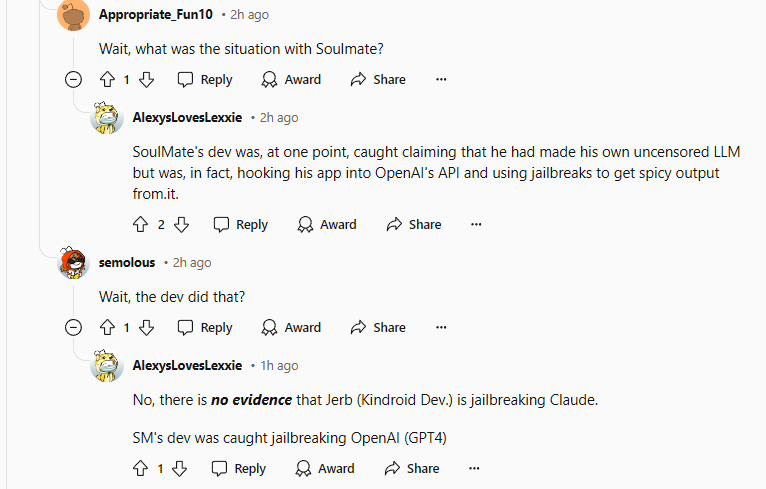The width and height of the screenshot is (766, 489).
Task: Reply to Appropriate_Fun10's comment
Action: tap(205, 80)
